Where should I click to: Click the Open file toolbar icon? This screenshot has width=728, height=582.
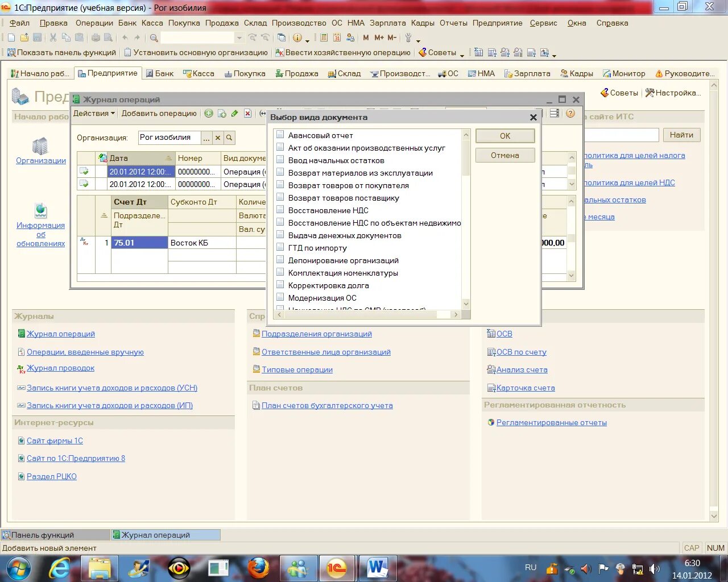[x=24, y=38]
